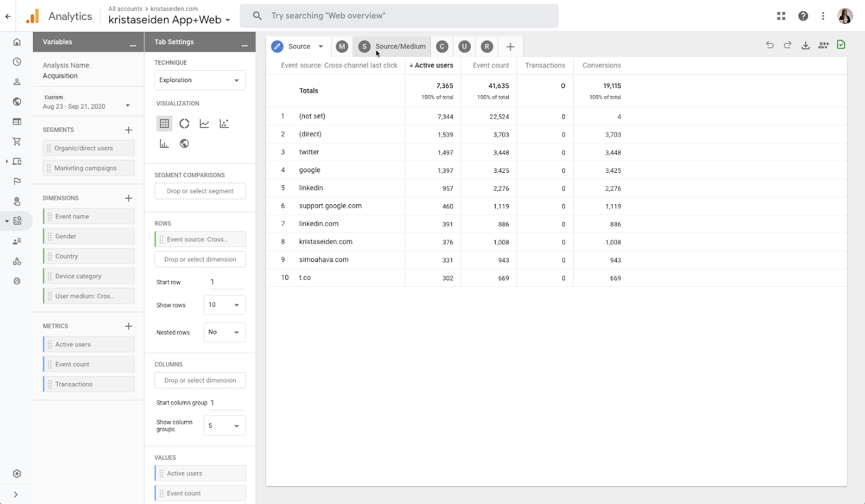Switch to the U tab

click(x=464, y=46)
